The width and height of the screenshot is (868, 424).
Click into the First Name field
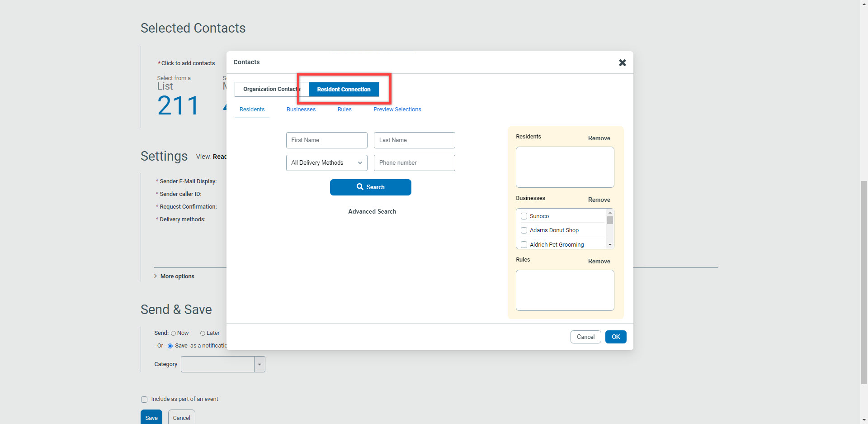coord(326,140)
